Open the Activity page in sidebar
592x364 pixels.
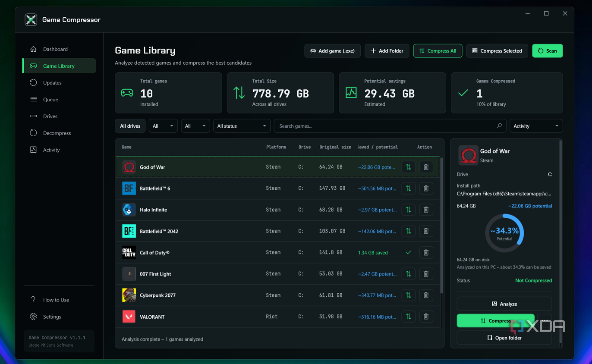point(59,150)
